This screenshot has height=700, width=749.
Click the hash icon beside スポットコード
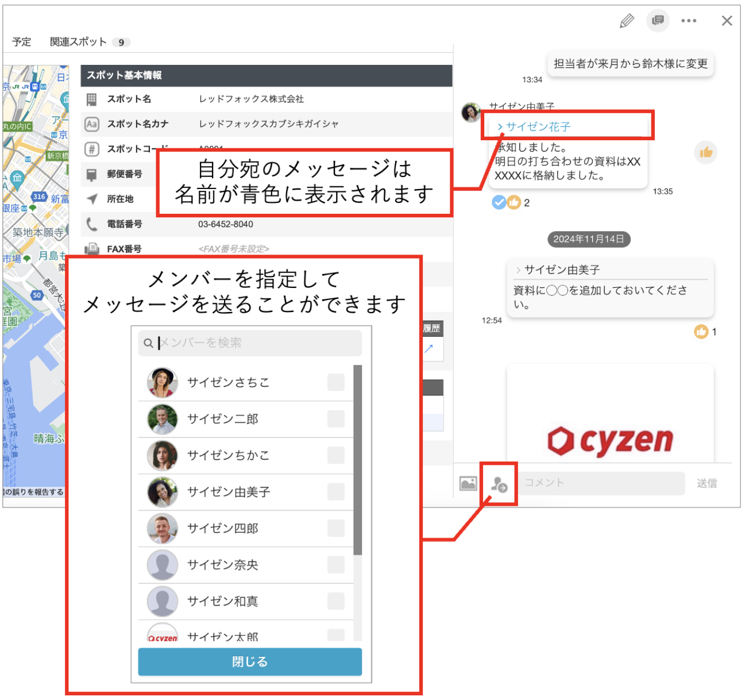(x=92, y=149)
